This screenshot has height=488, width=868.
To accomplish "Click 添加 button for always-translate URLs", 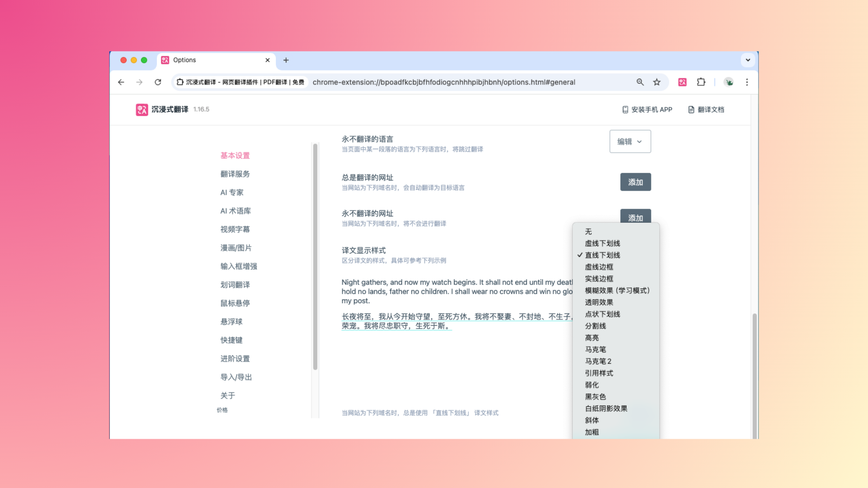I will point(635,182).
